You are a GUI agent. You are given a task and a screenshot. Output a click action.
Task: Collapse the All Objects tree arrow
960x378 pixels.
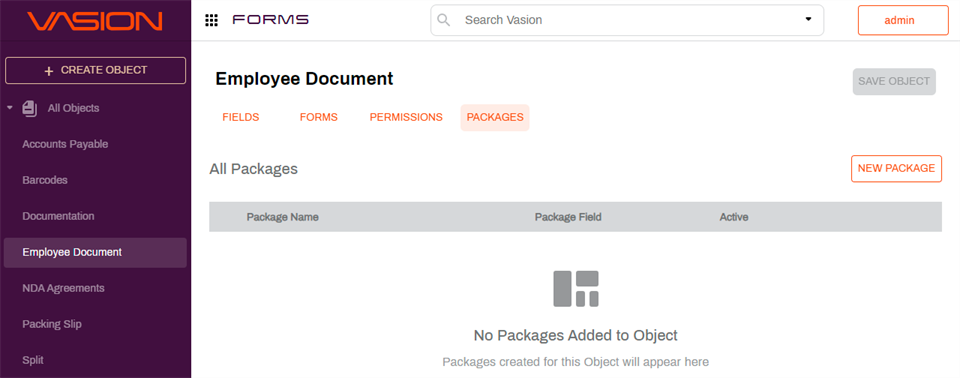pyautogui.click(x=10, y=108)
